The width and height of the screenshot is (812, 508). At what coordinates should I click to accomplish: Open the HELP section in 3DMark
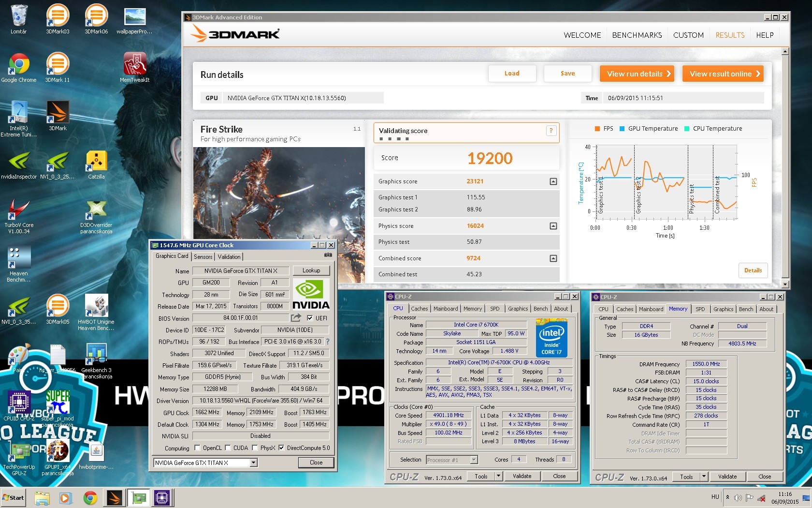[765, 35]
